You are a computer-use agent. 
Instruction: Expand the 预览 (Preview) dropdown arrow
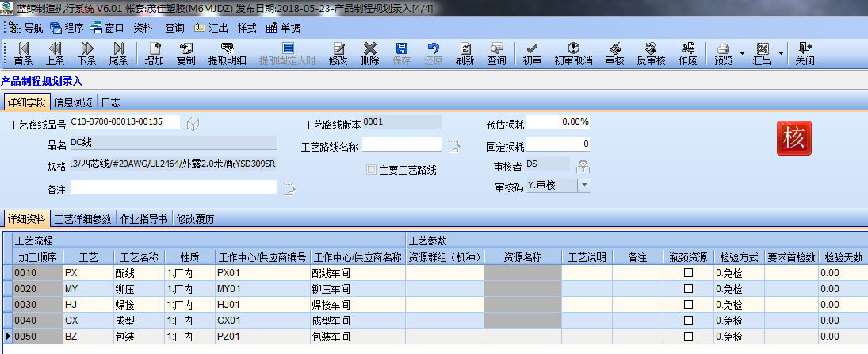[x=743, y=54]
